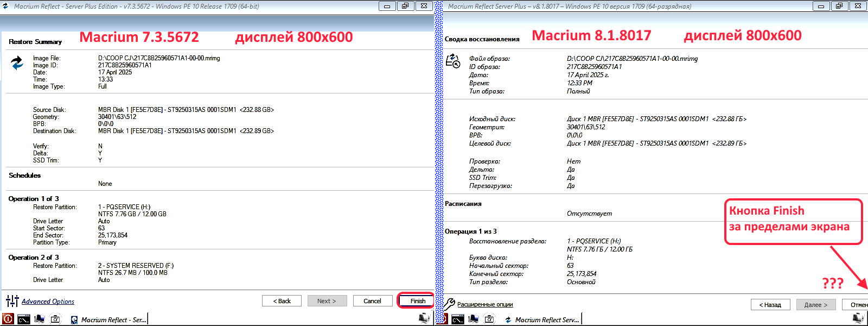
Task: Click the 'SSD Trim:' label in 7.3 window
Action: coord(46,160)
